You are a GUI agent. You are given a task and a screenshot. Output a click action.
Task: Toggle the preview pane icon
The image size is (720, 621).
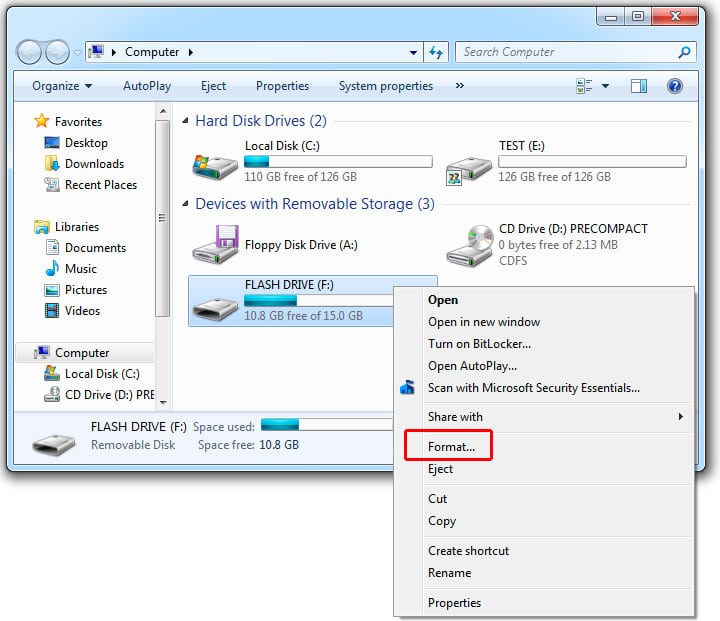tap(639, 86)
